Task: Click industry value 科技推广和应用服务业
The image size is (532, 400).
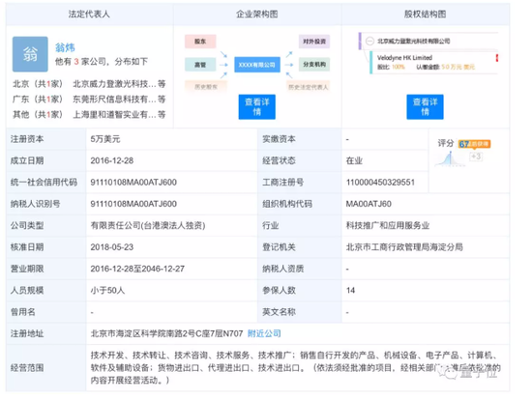Action: tap(388, 225)
